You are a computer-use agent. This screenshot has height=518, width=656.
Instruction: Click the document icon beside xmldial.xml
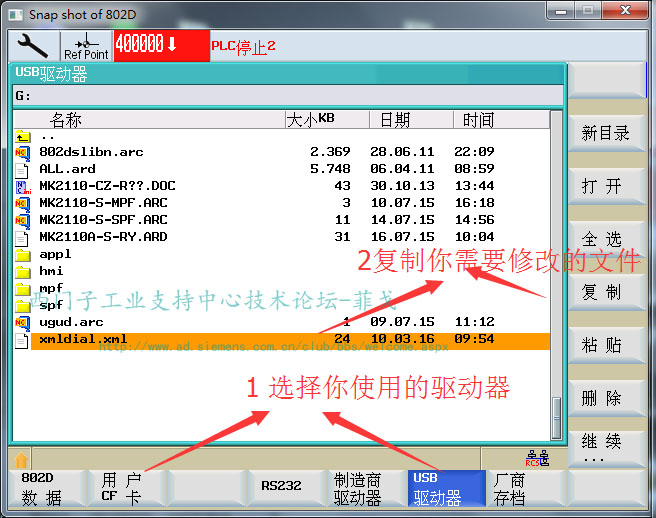pos(22,341)
